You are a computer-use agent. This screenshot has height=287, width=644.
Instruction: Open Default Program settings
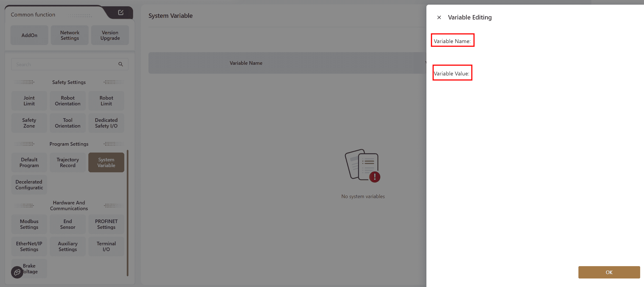point(29,162)
